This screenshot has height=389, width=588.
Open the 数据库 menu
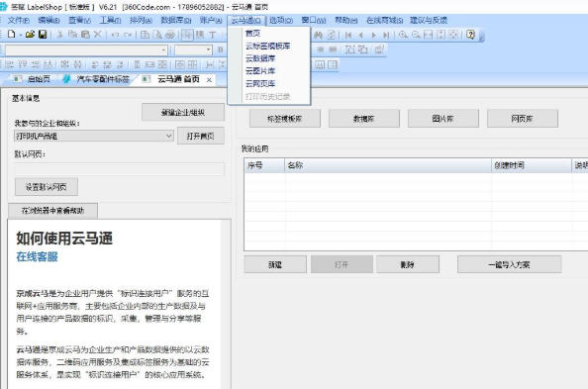click(176, 20)
